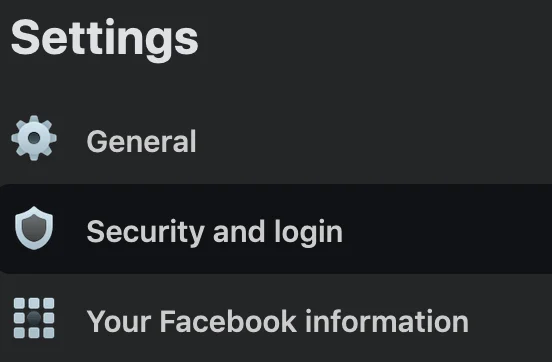The image size is (552, 362).
Task: Click the word "Your" in the last sidebar item
Action: click(119, 321)
